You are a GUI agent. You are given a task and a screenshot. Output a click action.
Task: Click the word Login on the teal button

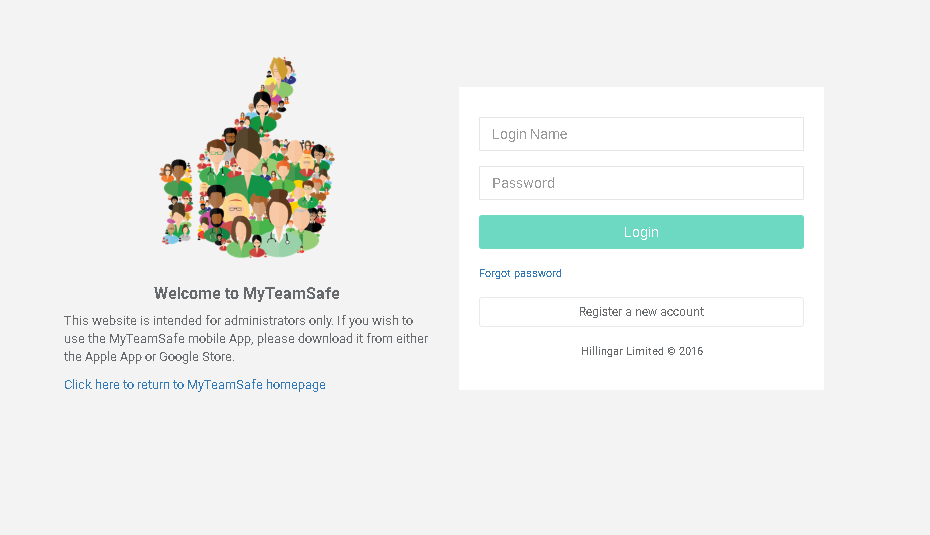point(641,232)
